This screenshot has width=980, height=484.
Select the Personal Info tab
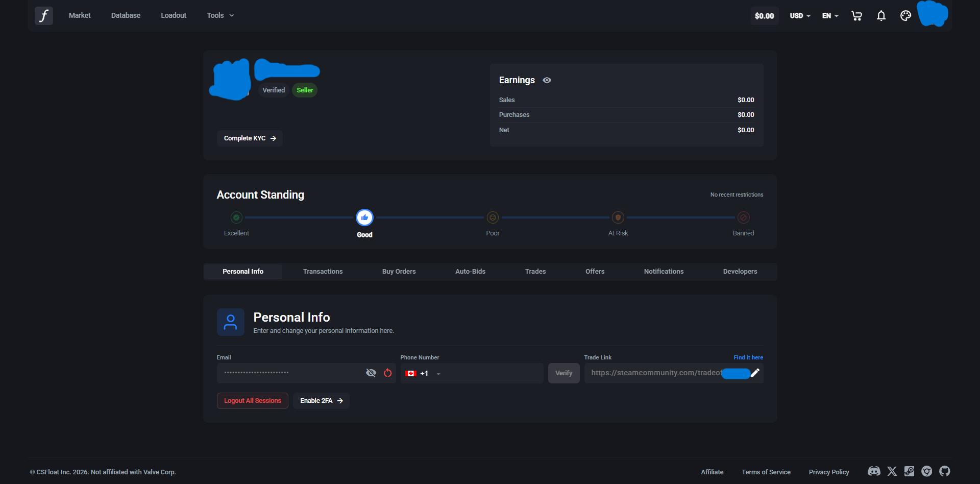pos(243,272)
